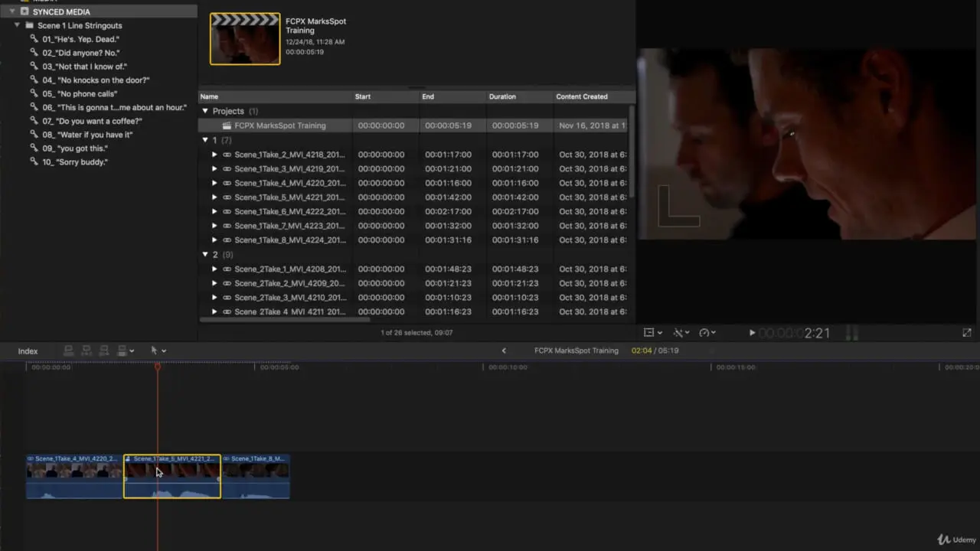Open the retime speed menu
Viewport: 980px width, 551px height.
click(707, 333)
